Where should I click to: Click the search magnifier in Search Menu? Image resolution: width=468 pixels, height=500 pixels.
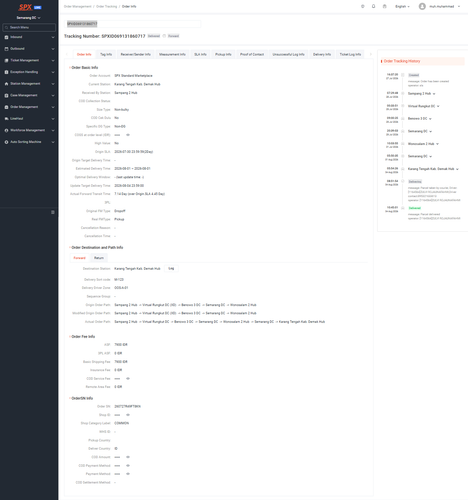(6, 28)
